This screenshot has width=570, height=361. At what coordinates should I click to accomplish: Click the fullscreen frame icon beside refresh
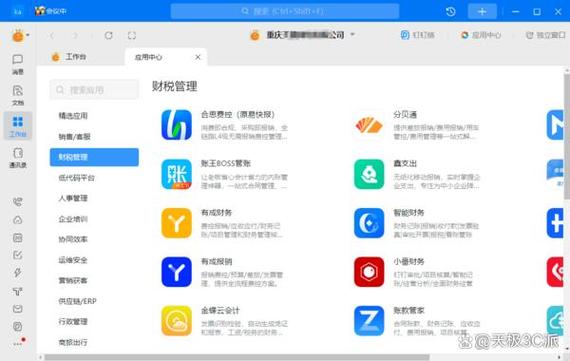(132, 35)
